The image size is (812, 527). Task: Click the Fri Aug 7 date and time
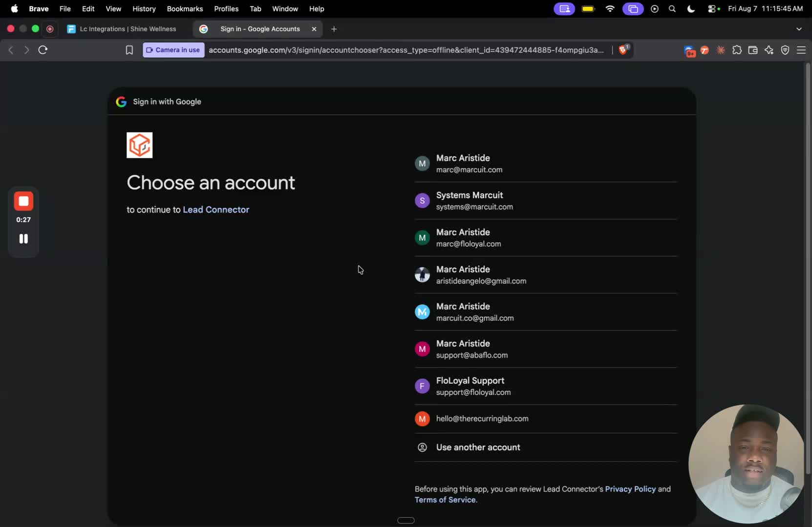click(765, 9)
